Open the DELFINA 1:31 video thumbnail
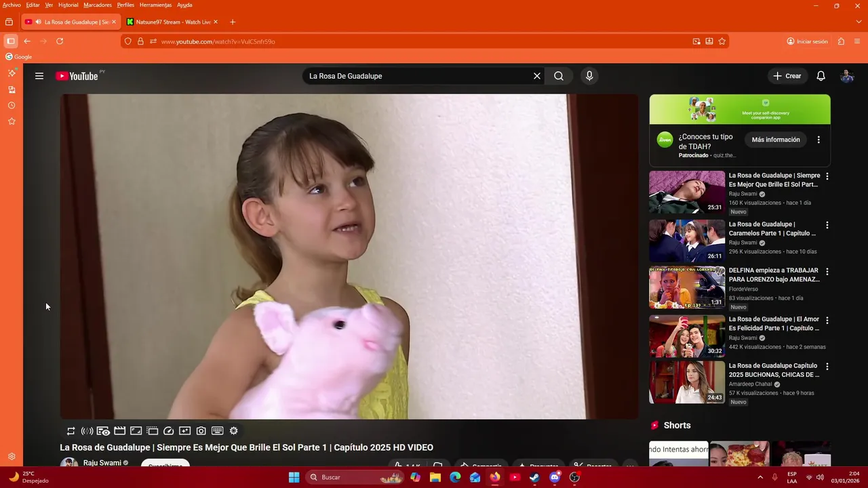 [x=687, y=287]
